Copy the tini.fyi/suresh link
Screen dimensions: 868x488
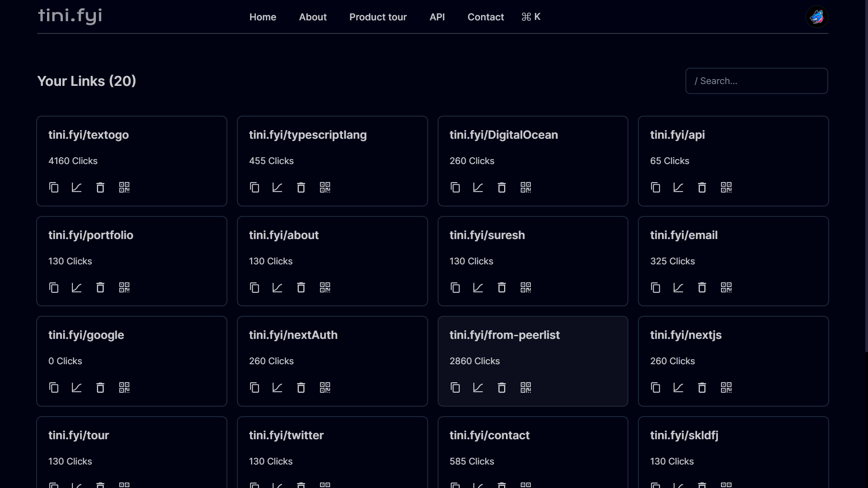point(455,288)
